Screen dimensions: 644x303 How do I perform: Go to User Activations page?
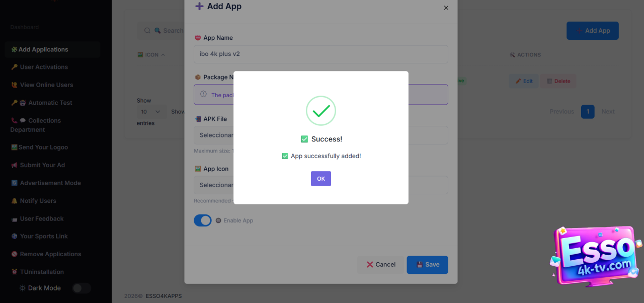[44, 67]
